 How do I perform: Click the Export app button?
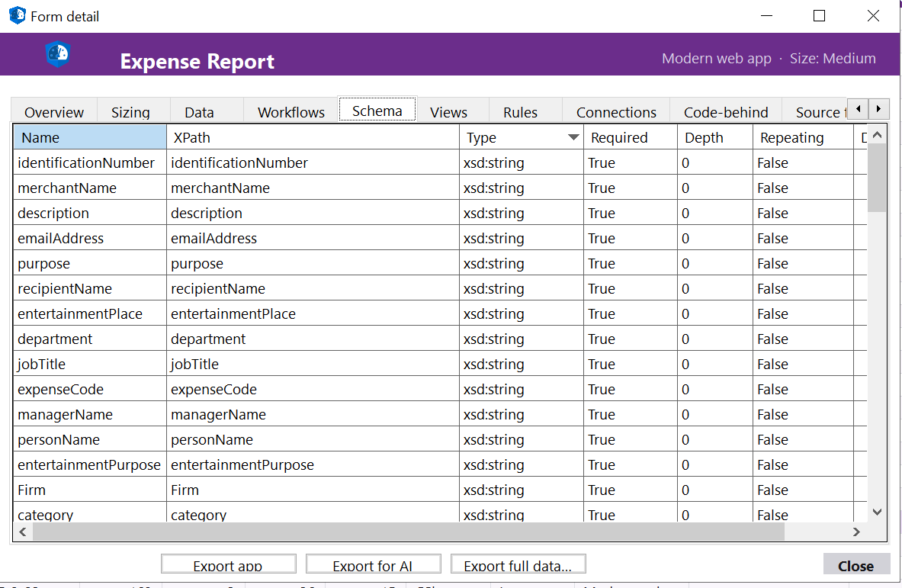pyautogui.click(x=228, y=564)
